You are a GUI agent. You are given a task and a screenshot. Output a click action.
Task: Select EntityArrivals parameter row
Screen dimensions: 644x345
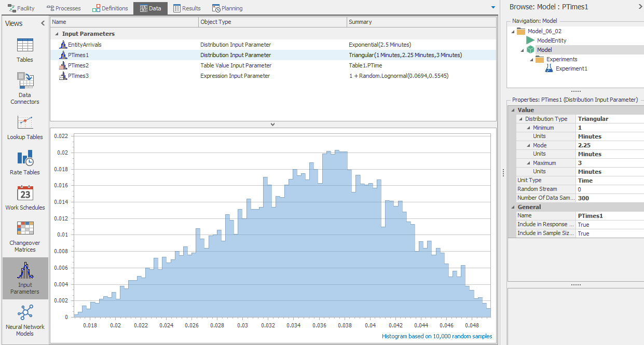272,45
